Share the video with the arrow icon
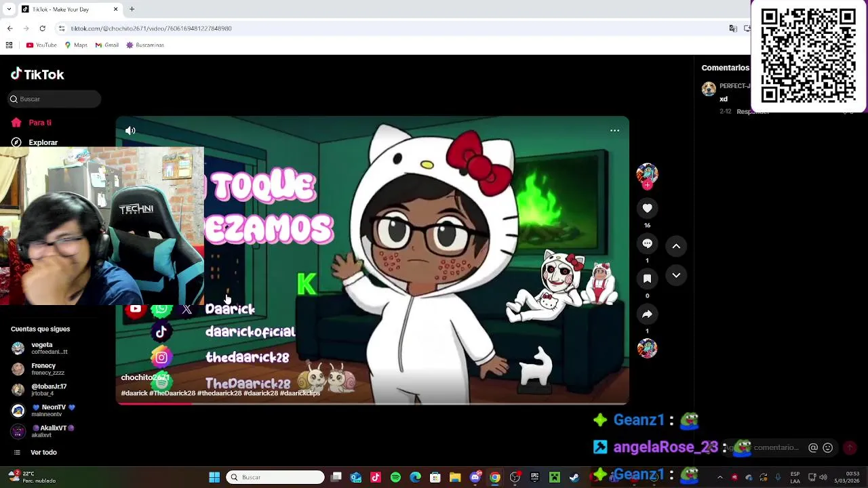Screen dimensions: 868x488 tap(647, 314)
